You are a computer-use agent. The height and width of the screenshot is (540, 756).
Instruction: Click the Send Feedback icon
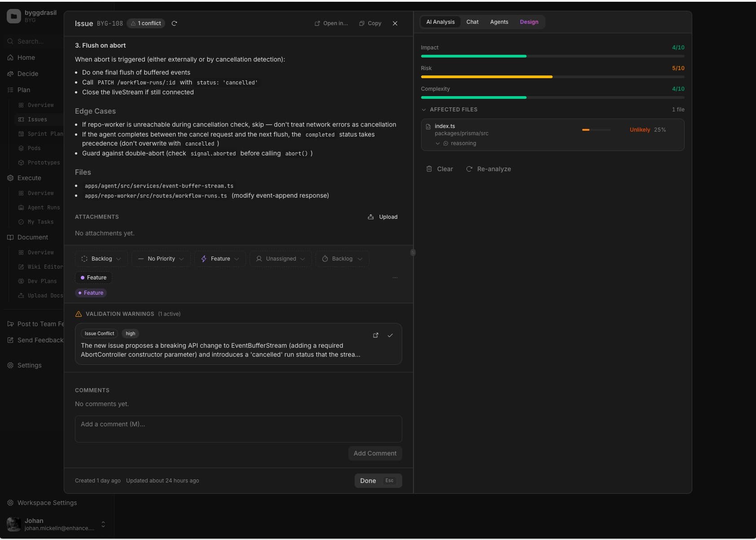coord(11,340)
